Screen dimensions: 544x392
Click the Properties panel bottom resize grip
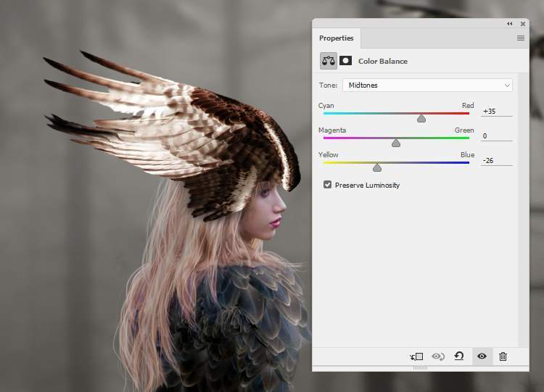click(420, 368)
